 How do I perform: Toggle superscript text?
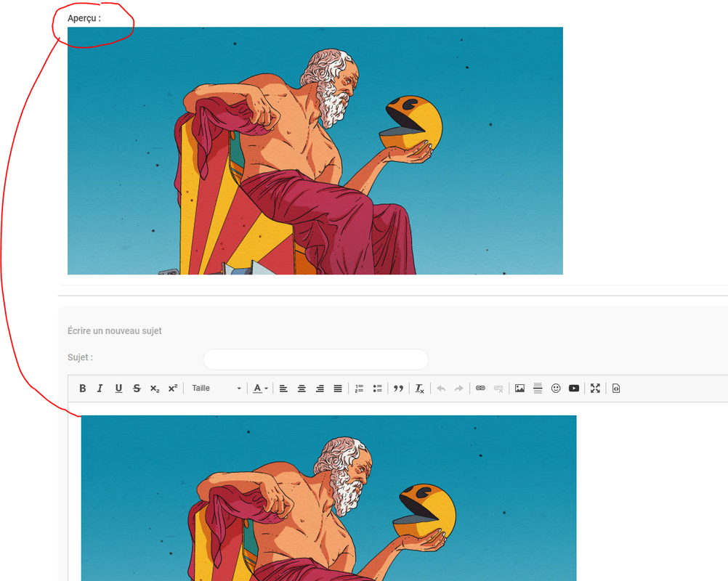173,389
